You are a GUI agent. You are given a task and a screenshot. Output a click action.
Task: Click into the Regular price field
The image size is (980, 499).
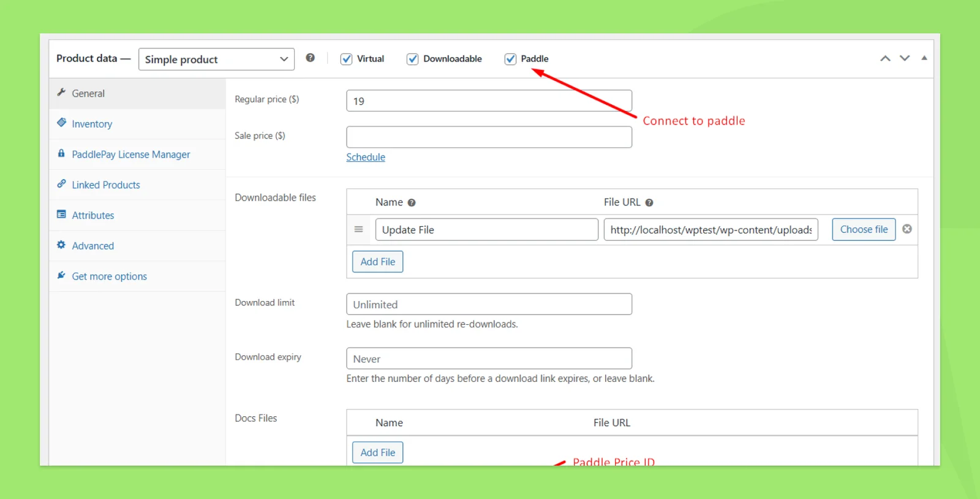tap(489, 101)
